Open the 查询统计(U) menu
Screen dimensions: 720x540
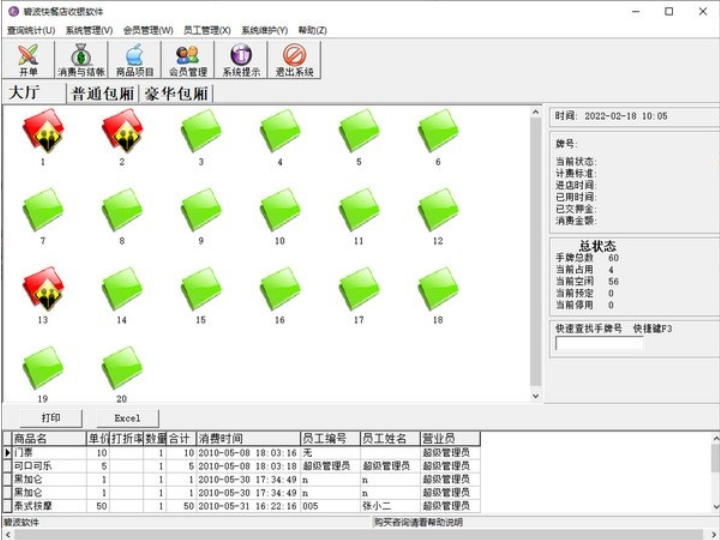pos(31,30)
